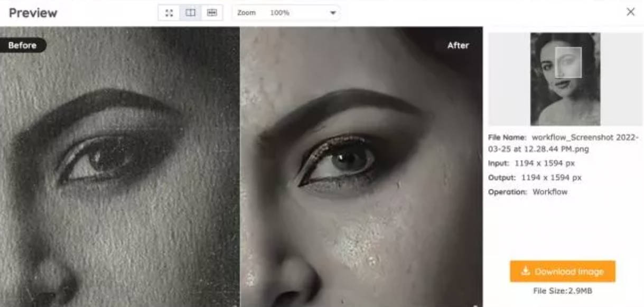Close the Preview window

(x=630, y=12)
